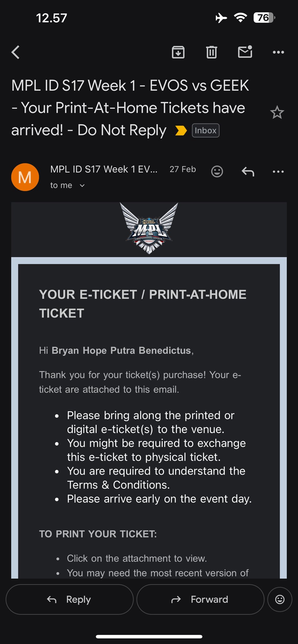Tap the sender name MPL ID S17
Image resolution: width=298 pixels, height=644 pixels.
tap(104, 169)
